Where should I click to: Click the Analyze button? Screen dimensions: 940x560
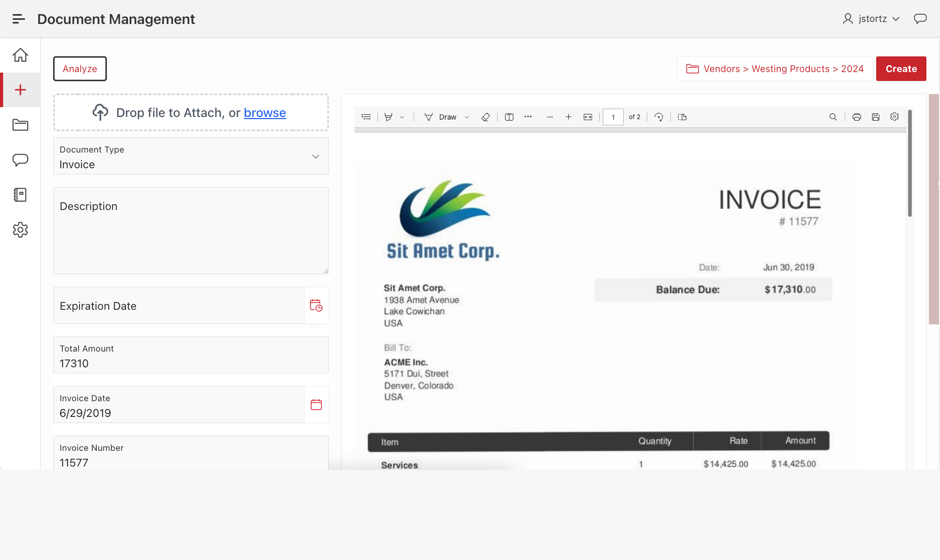pos(80,69)
